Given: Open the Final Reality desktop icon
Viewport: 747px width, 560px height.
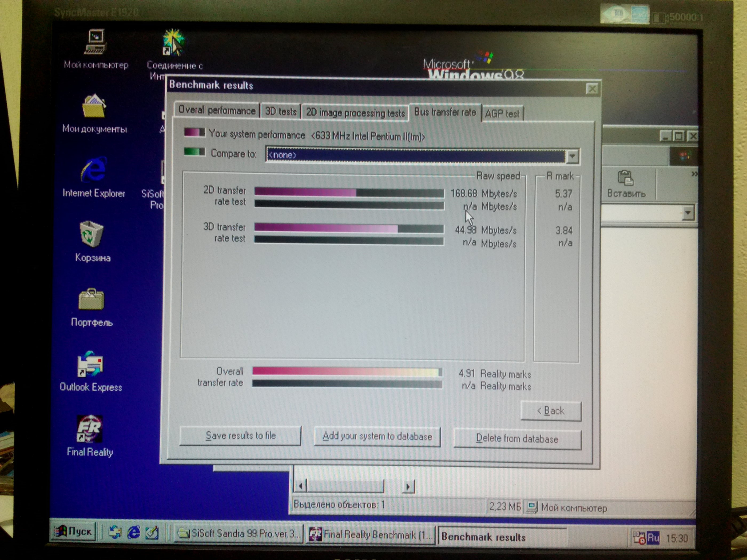Looking at the screenshot, I should click(89, 430).
